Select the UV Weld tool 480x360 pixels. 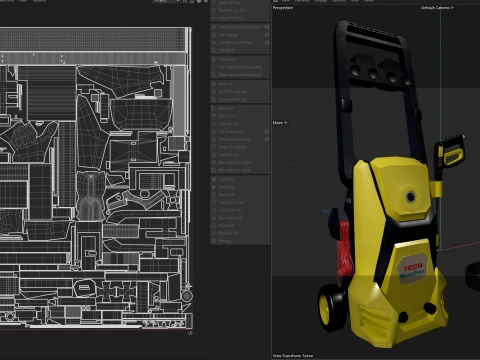[240, 50]
